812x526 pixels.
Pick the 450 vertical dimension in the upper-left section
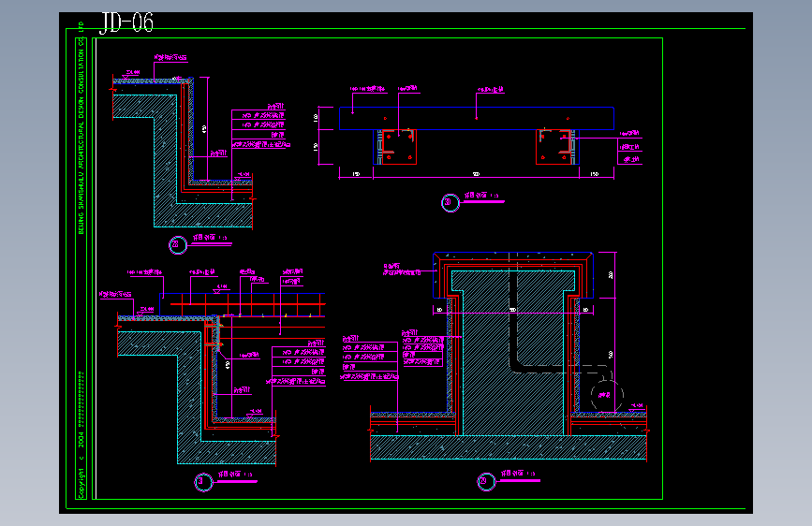pyautogui.click(x=204, y=128)
